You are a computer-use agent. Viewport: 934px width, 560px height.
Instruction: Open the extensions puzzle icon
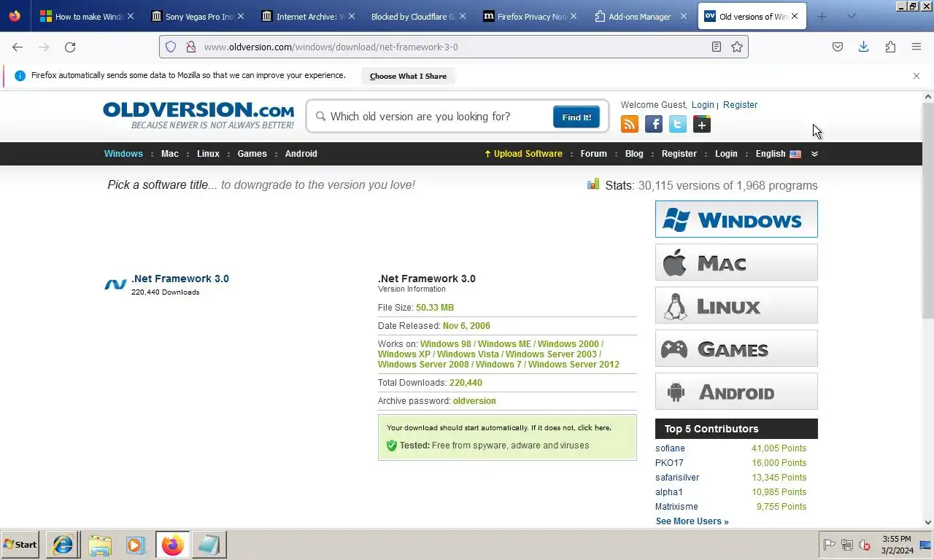[890, 47]
